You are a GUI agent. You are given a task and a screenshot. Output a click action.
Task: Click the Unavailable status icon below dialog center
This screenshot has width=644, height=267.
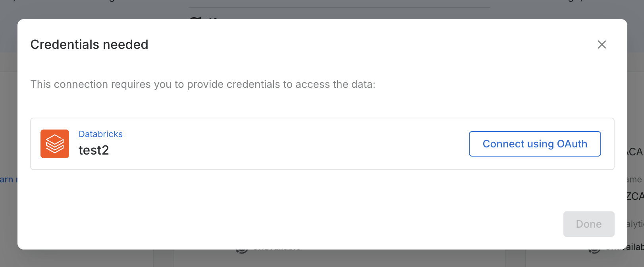(x=242, y=251)
